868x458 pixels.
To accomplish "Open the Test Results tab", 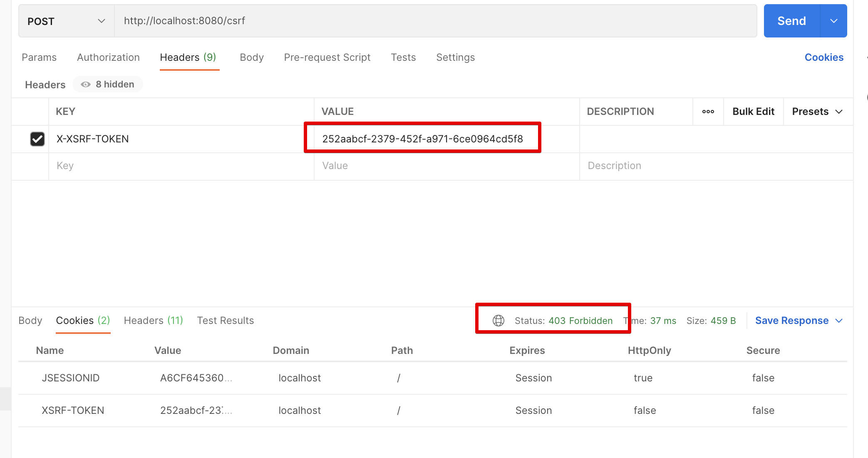I will point(225,321).
